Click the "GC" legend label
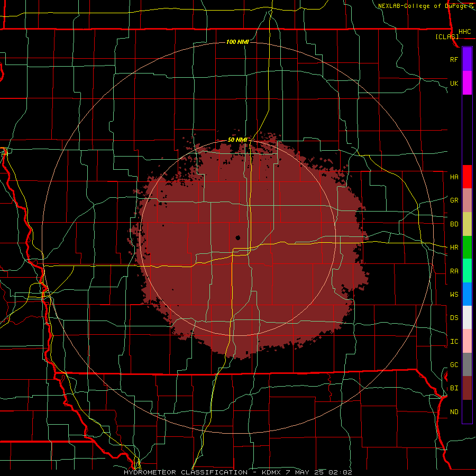 (454, 365)
